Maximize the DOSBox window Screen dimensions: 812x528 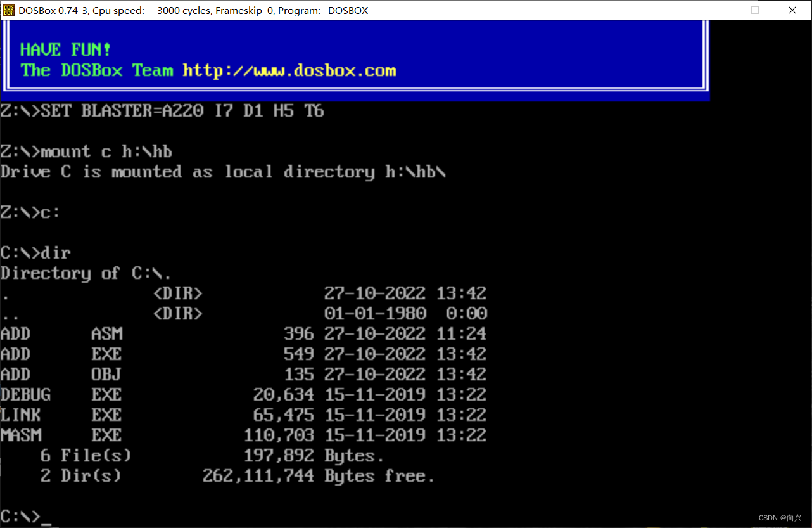(x=755, y=10)
